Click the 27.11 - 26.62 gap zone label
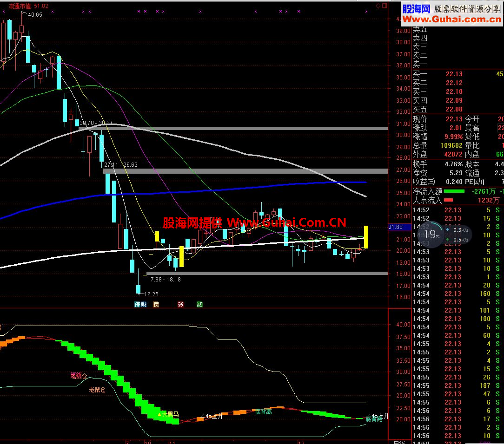 [x=121, y=165]
